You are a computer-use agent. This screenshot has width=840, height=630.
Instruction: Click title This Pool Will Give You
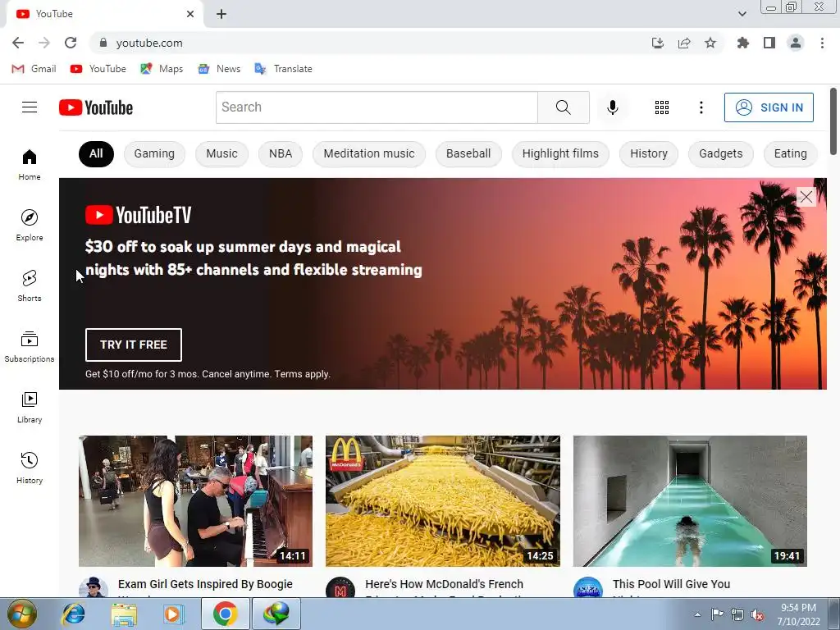[x=671, y=584]
